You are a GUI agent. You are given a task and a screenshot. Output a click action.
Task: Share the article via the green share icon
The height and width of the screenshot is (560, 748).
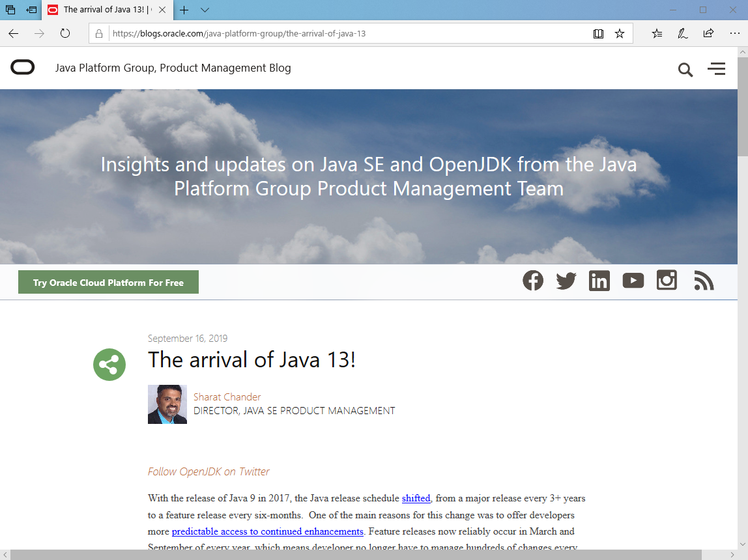point(109,365)
